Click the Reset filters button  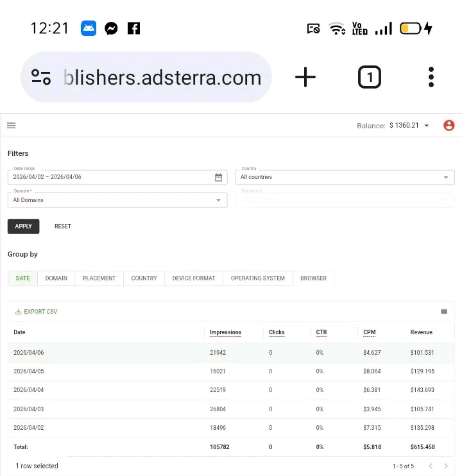[63, 226]
